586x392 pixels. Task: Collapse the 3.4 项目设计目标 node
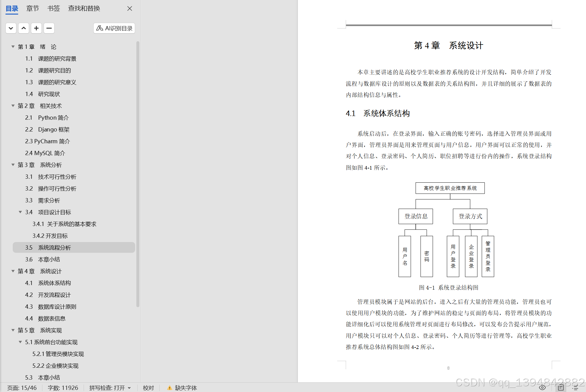pos(20,212)
